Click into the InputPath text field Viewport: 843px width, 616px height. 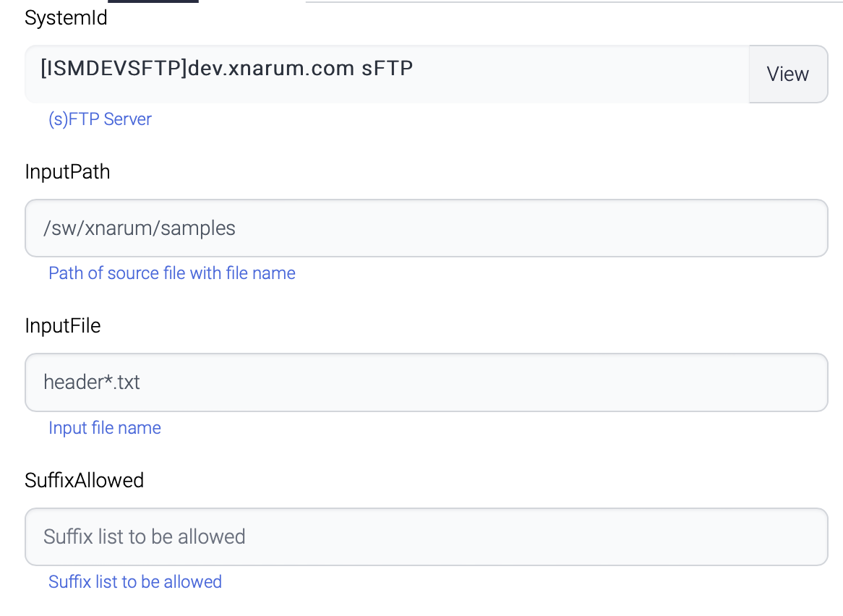click(x=426, y=228)
